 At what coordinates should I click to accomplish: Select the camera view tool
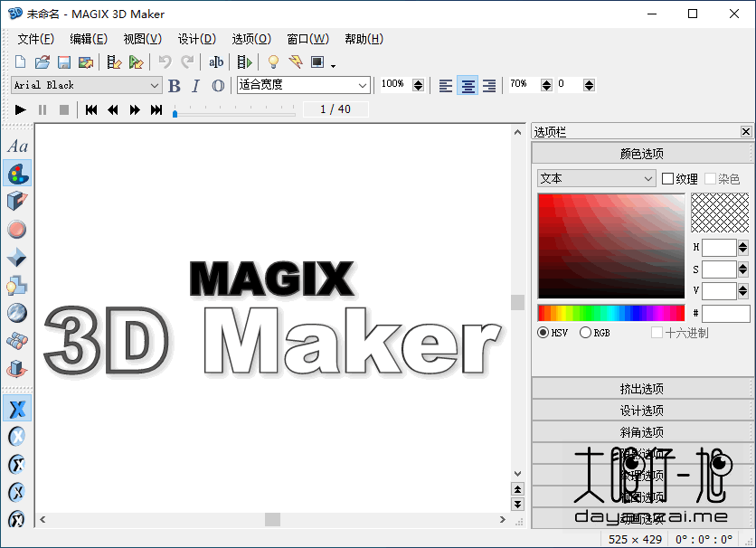coord(17,341)
